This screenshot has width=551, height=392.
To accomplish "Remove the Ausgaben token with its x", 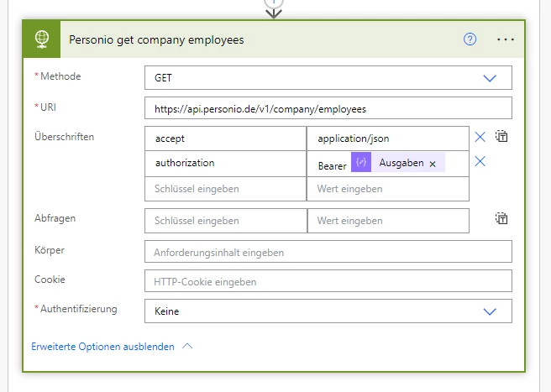I will tap(433, 164).
